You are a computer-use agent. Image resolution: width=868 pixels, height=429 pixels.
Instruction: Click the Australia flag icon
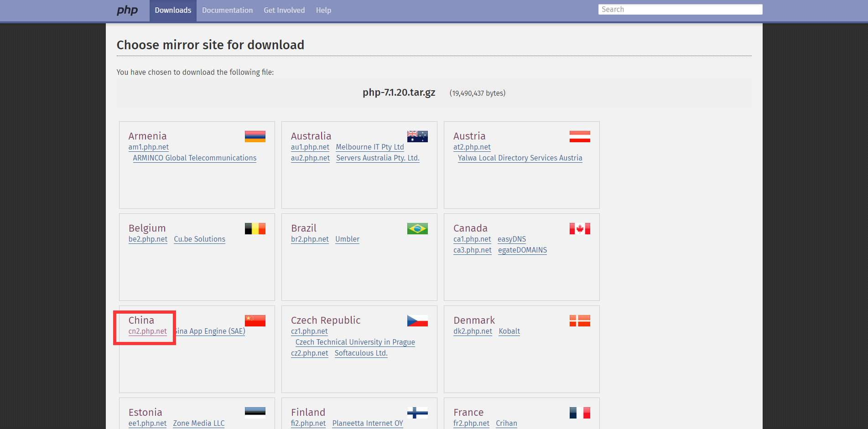click(x=417, y=136)
